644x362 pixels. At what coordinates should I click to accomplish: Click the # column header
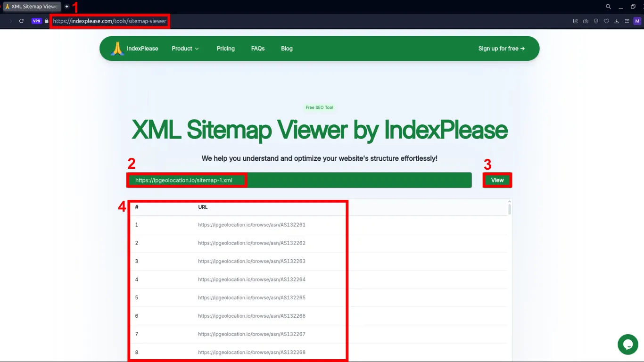point(137,207)
